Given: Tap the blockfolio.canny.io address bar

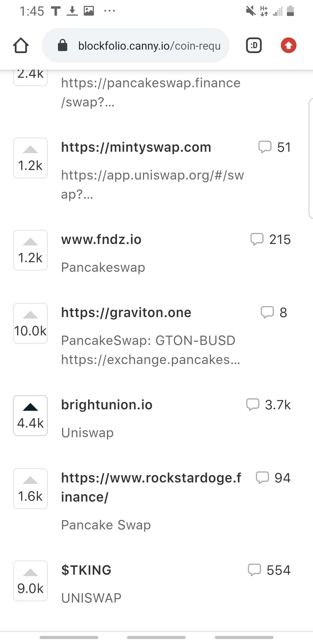Looking at the screenshot, I should tap(136, 46).
